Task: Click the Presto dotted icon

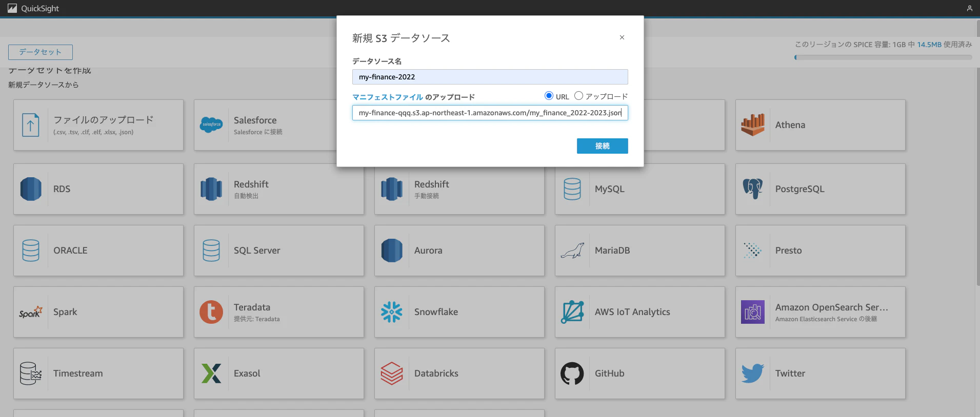Action: (x=753, y=251)
